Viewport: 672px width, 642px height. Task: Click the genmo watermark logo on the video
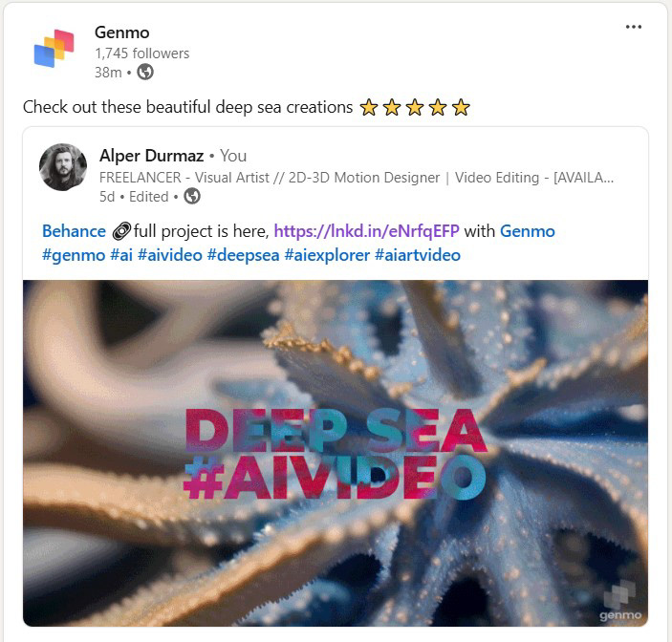[619, 601]
